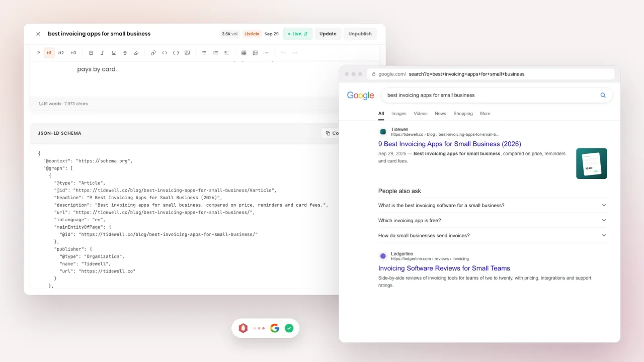Apply the H3 heading format
The width and height of the screenshot is (644, 362).
[x=73, y=53]
